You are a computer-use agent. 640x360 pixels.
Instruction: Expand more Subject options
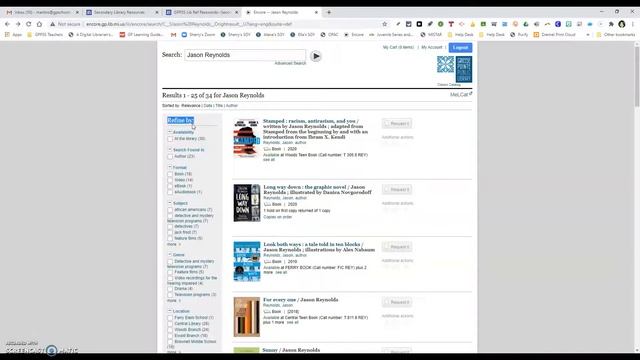[x=173, y=244]
